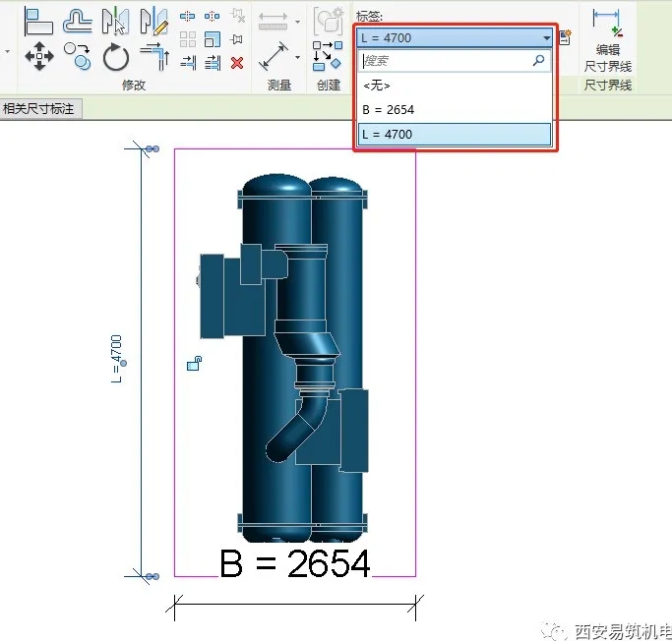Screen dimensions: 672x641
Task: Choose Mirror - Pick Axis tool
Action: click(115, 21)
